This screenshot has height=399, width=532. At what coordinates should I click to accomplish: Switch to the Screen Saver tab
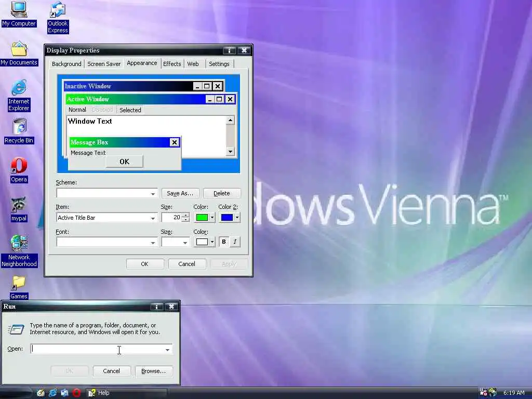pyautogui.click(x=104, y=64)
